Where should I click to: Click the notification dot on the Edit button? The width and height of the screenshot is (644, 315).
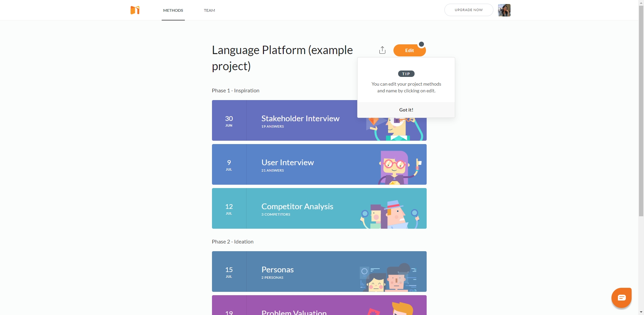(421, 44)
